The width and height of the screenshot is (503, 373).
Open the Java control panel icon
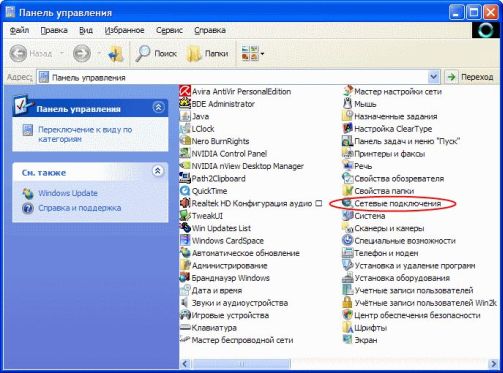click(x=194, y=116)
